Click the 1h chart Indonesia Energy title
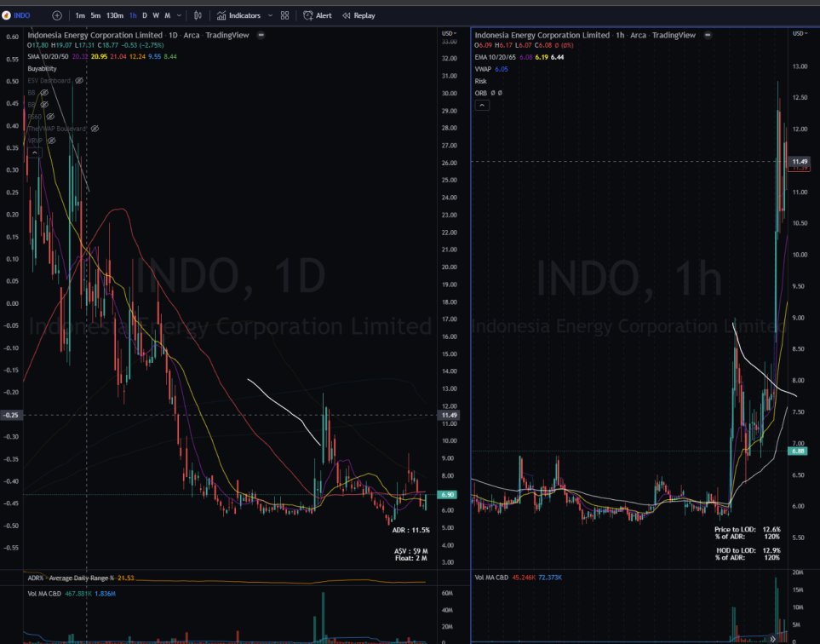This screenshot has width=820, height=644. point(542,35)
